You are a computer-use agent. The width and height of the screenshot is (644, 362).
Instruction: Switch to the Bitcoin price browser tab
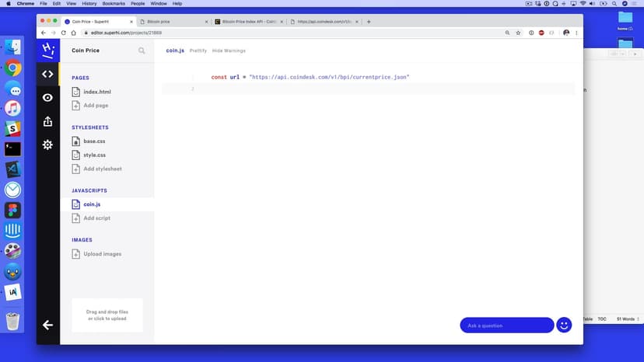pyautogui.click(x=173, y=22)
